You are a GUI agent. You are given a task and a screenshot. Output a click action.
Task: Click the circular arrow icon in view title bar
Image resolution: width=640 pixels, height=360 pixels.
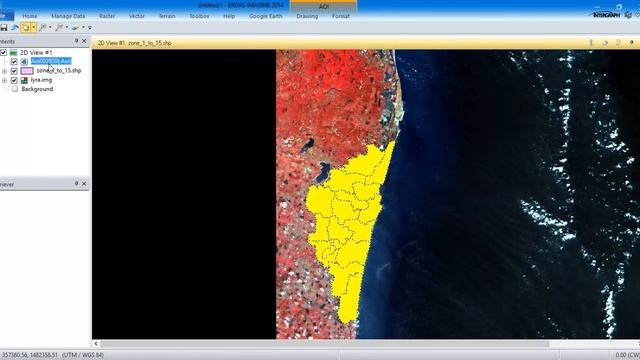pyautogui.click(x=604, y=42)
